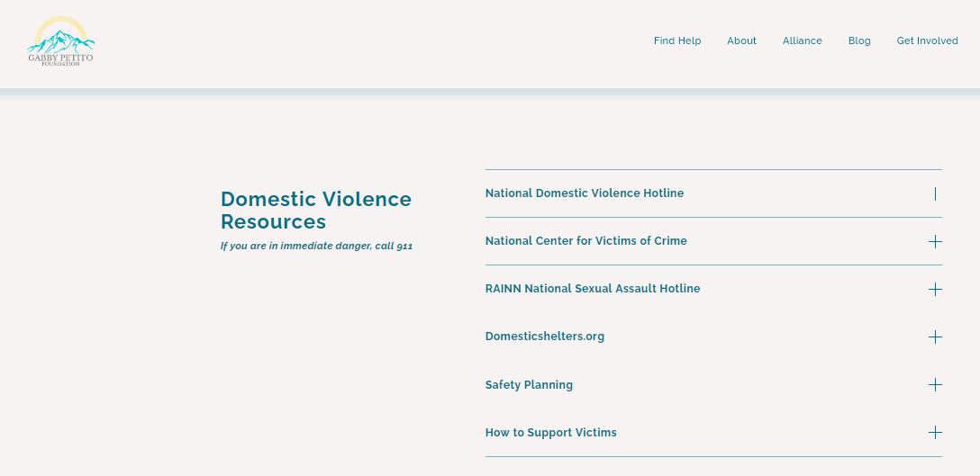Click the National Domestic Violence Hotline toggle icon
This screenshot has width=980, height=476.
point(935,193)
